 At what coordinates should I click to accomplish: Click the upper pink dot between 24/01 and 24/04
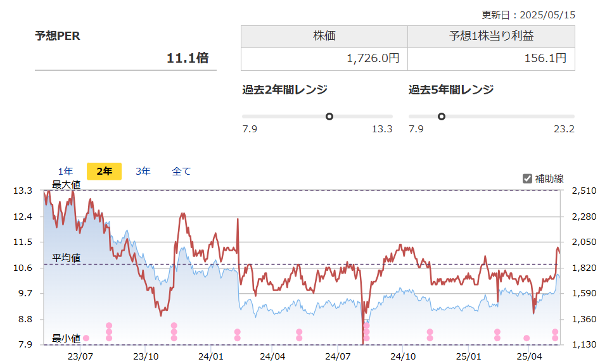coord(237,332)
